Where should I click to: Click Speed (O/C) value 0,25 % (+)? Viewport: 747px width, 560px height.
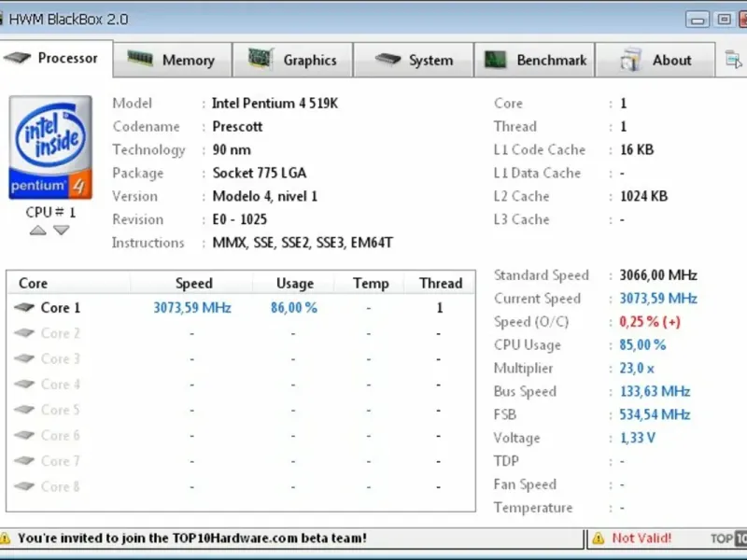650,322
